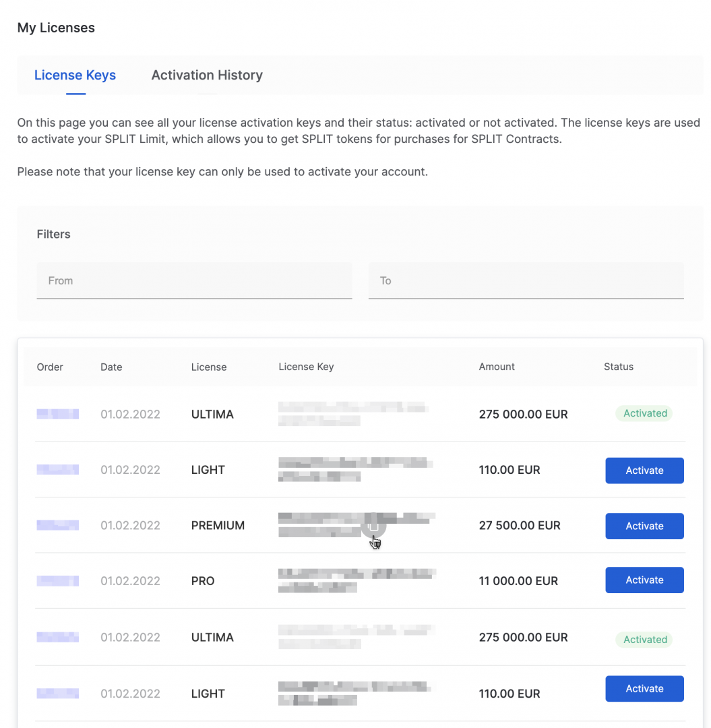The width and height of the screenshot is (711, 728).
Task: Select the License Keys tab
Action: click(75, 75)
